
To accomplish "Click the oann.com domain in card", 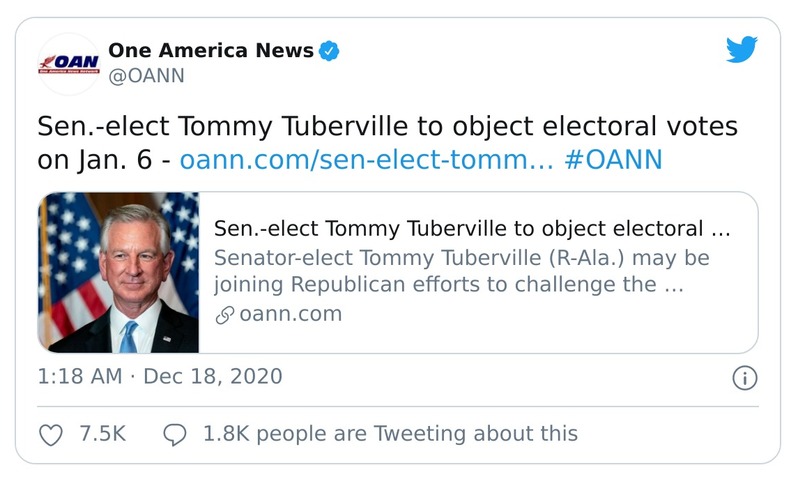I will 290,314.
